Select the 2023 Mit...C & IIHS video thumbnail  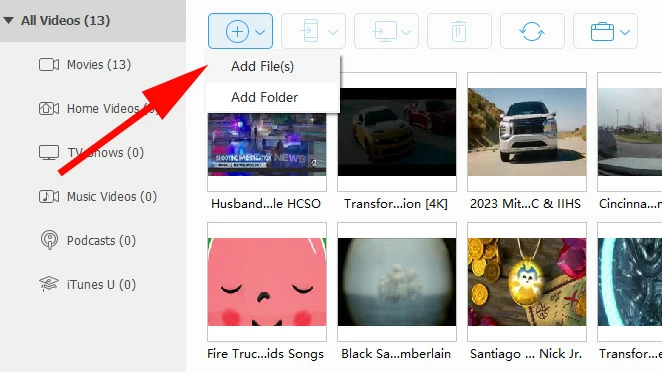point(527,132)
